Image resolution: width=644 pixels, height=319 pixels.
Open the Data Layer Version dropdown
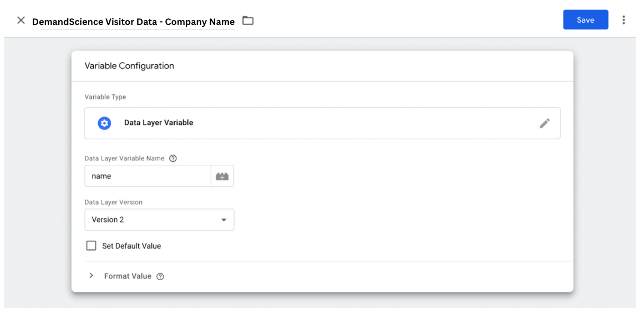pyautogui.click(x=159, y=220)
